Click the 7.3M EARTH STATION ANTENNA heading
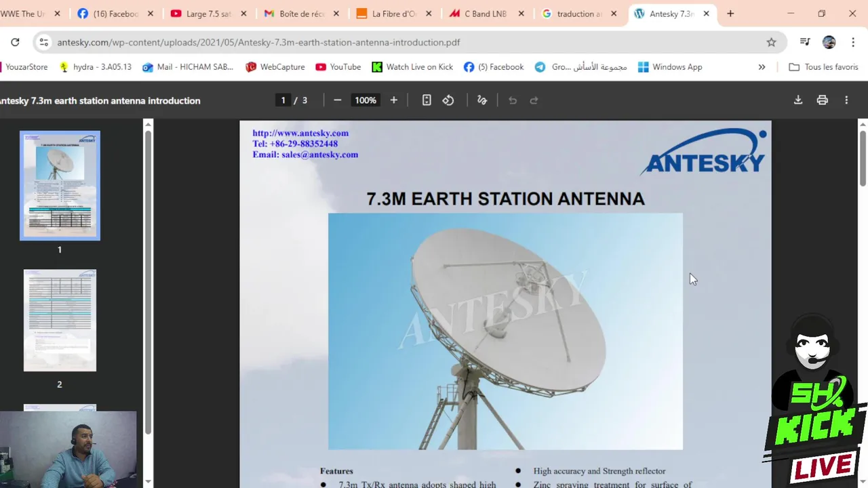The width and height of the screenshot is (868, 488). (505, 199)
